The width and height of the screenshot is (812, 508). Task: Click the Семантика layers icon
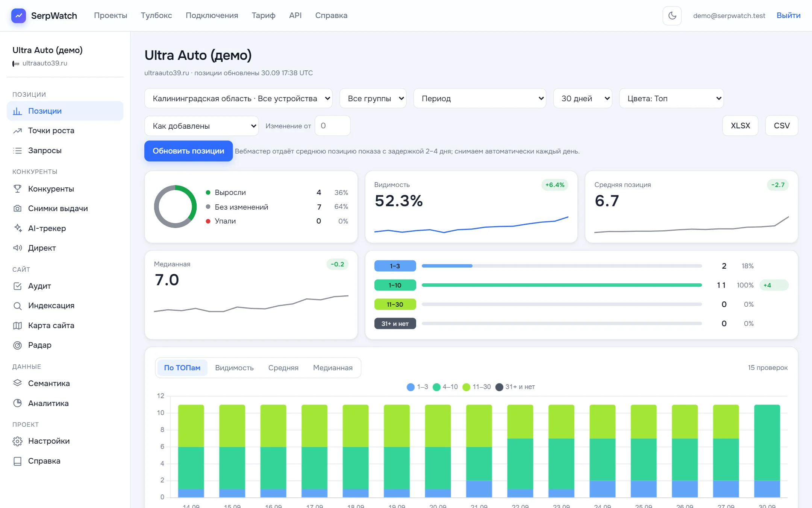[17, 383]
